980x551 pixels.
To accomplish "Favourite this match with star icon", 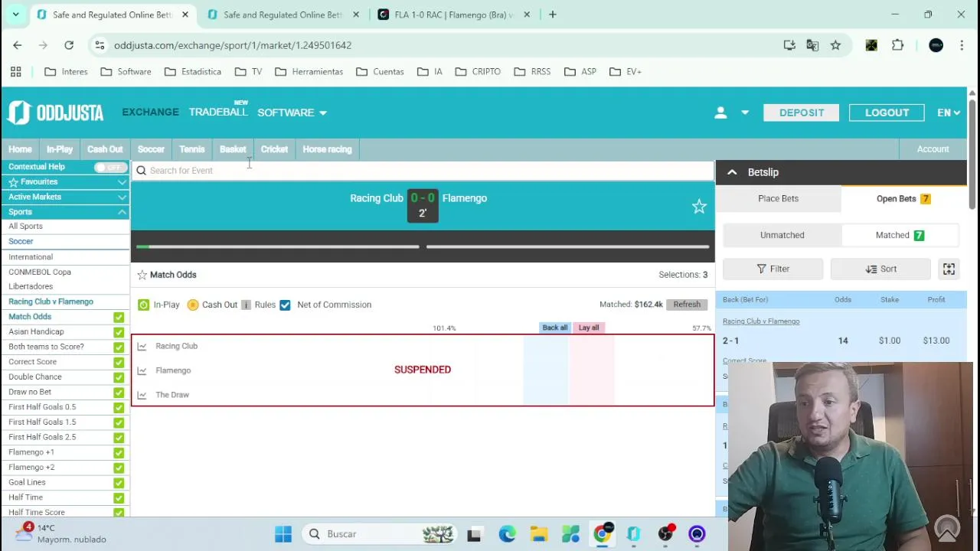I will (x=699, y=206).
